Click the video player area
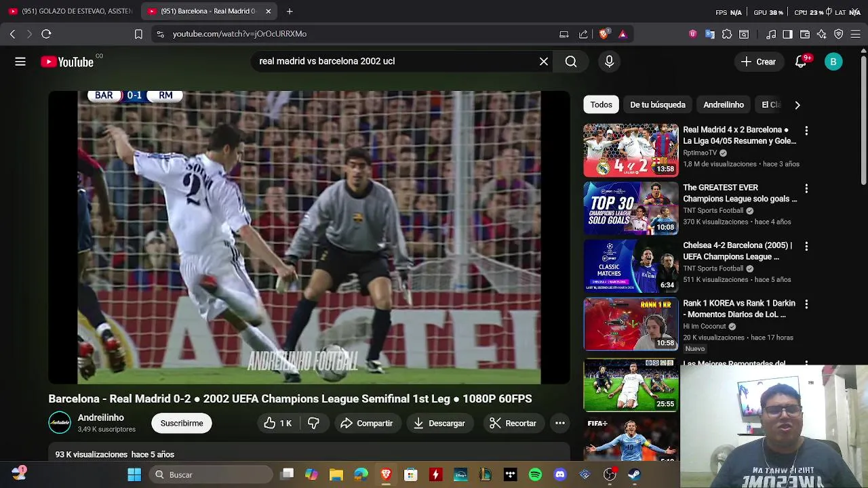The image size is (868, 488). (x=309, y=237)
